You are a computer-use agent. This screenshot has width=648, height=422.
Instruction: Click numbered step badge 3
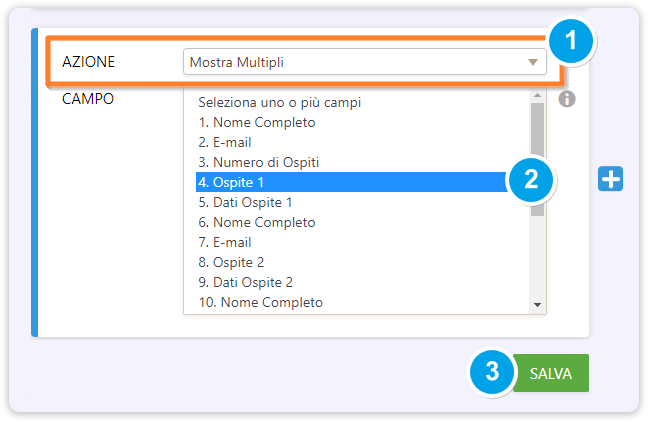point(492,372)
